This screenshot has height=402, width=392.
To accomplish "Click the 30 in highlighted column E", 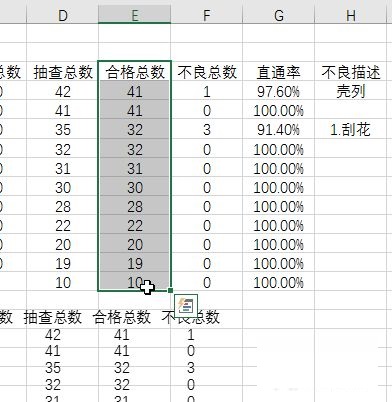I will click(x=135, y=187).
